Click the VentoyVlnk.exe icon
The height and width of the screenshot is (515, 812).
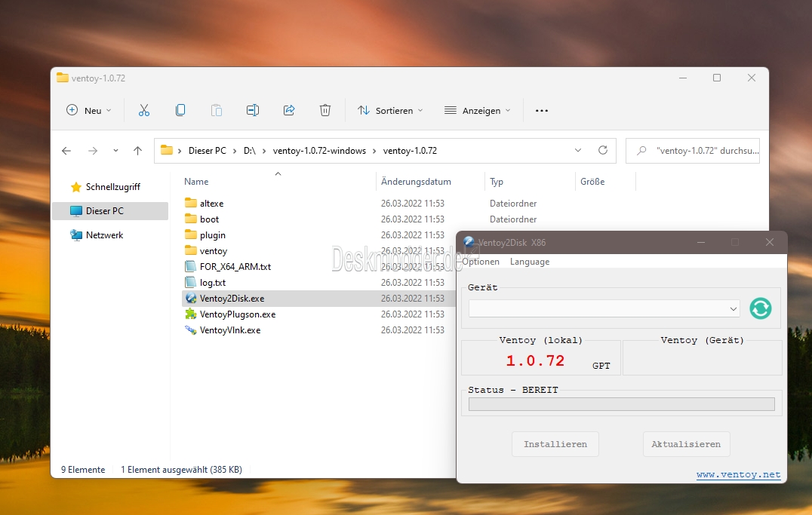191,330
